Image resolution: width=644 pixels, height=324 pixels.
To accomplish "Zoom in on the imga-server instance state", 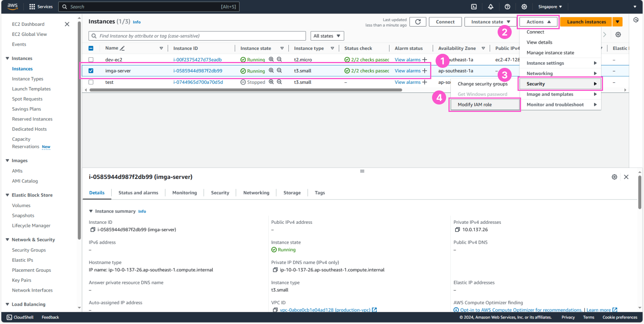I will click(271, 71).
